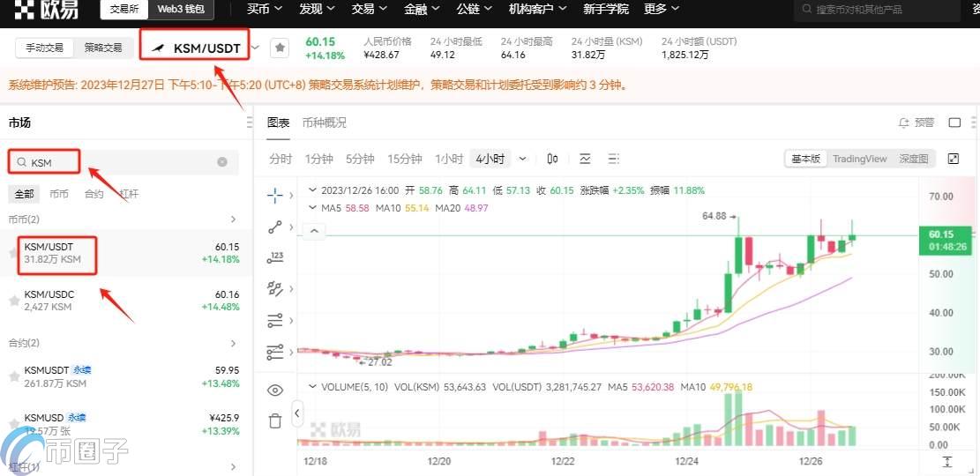Click the zoom control below the price axis
The width and height of the screenshot is (980, 476).
click(x=947, y=462)
